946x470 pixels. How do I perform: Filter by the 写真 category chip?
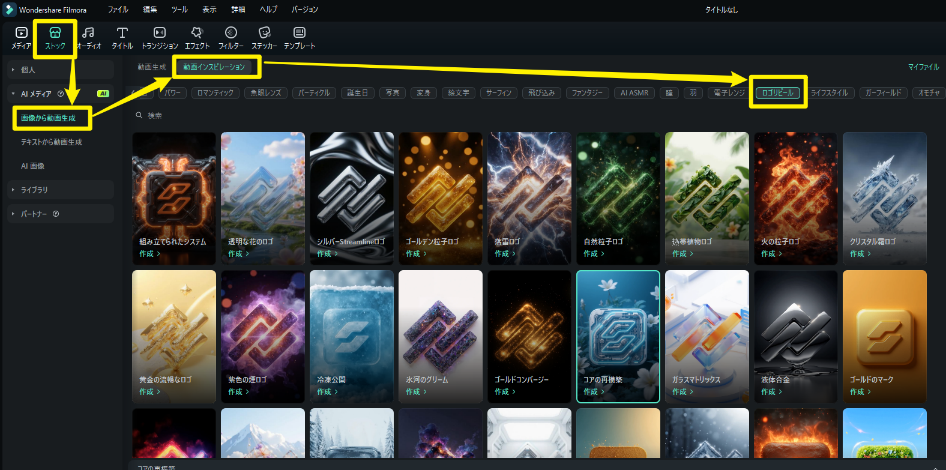[392, 93]
